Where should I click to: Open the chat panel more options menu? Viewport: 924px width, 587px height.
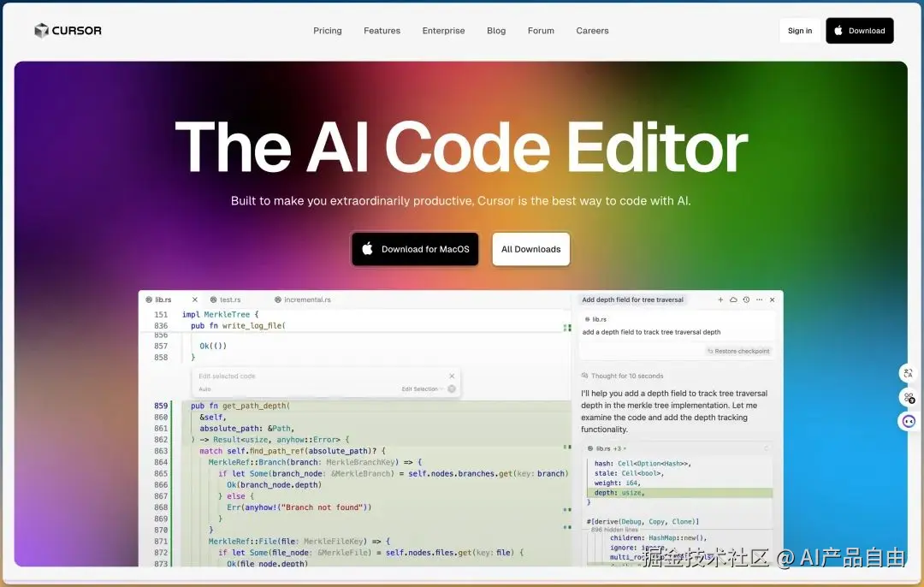[759, 300]
